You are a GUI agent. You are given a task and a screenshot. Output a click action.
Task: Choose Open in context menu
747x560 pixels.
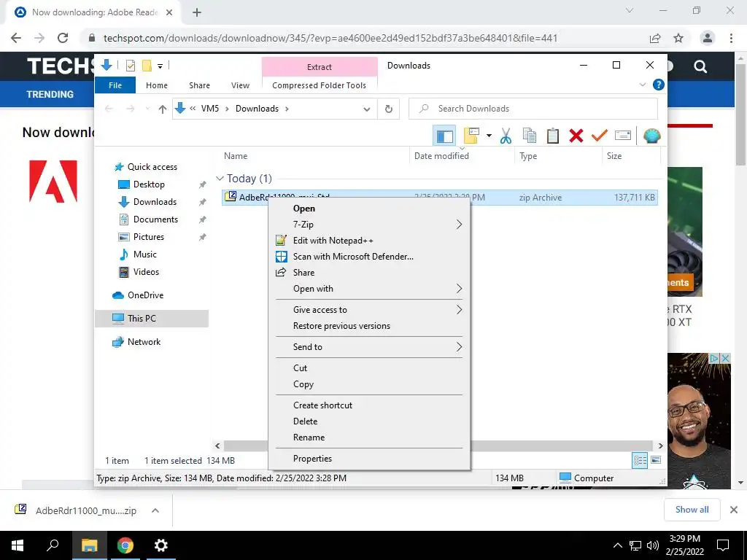[370, 209]
